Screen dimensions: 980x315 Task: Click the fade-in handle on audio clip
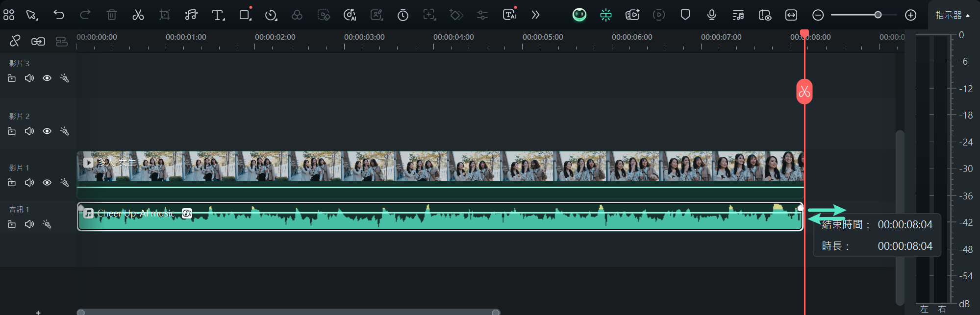tap(81, 208)
